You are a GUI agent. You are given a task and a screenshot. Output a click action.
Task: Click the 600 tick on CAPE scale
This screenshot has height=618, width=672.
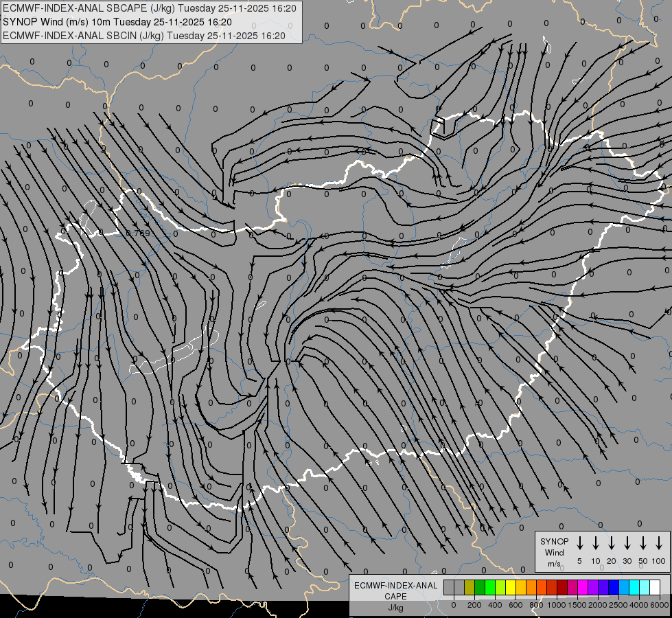[x=515, y=605]
